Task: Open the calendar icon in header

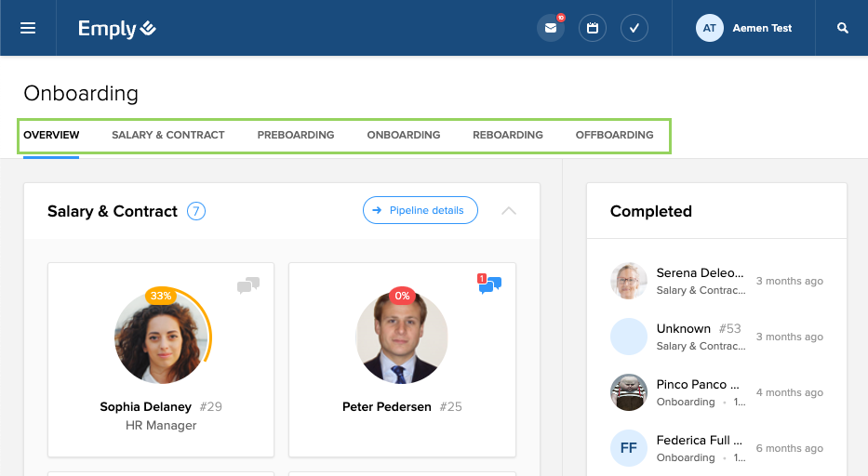Action: click(x=593, y=28)
